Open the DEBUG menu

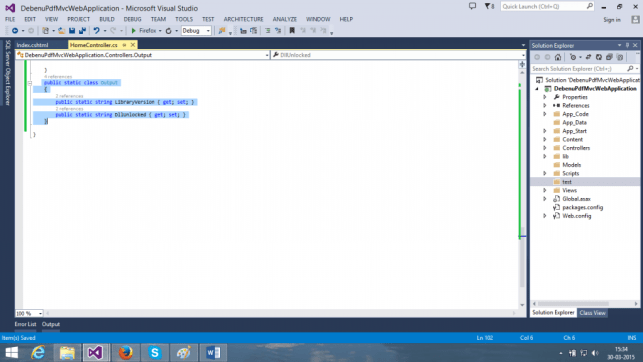132,19
